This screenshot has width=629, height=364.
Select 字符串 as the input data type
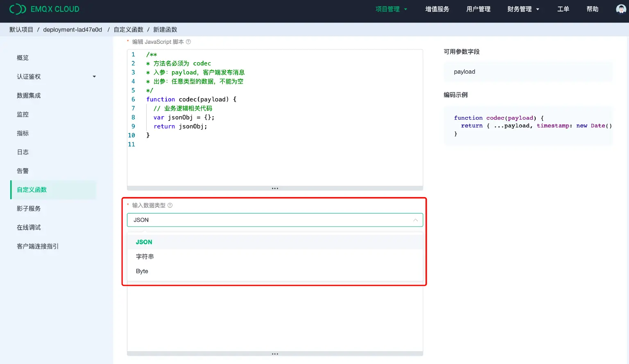pyautogui.click(x=145, y=256)
